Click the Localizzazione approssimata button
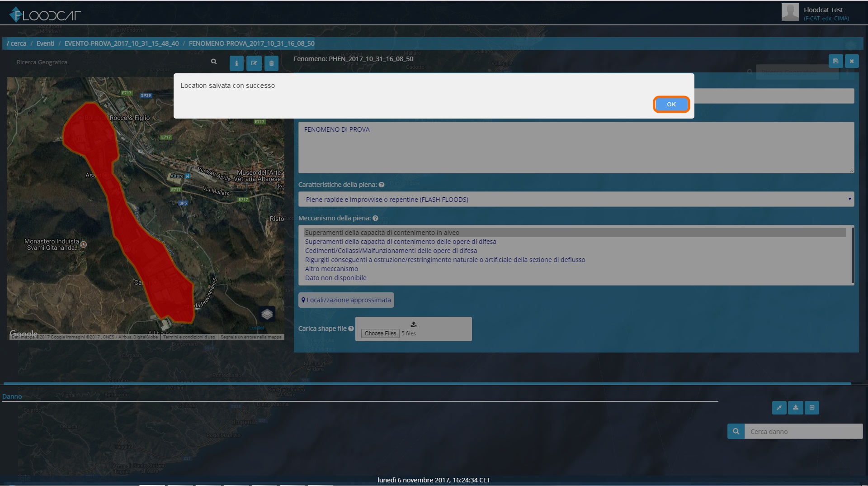This screenshot has height=486, width=868. tap(346, 300)
